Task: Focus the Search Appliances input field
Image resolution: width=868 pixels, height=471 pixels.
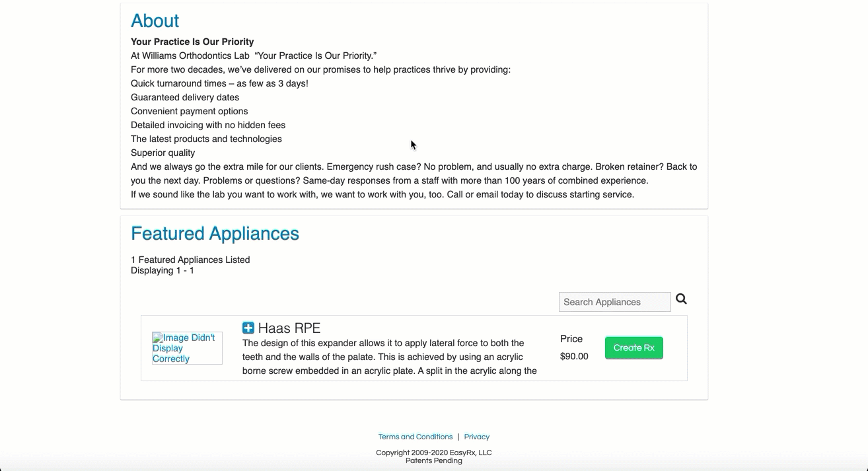Action: pos(614,302)
